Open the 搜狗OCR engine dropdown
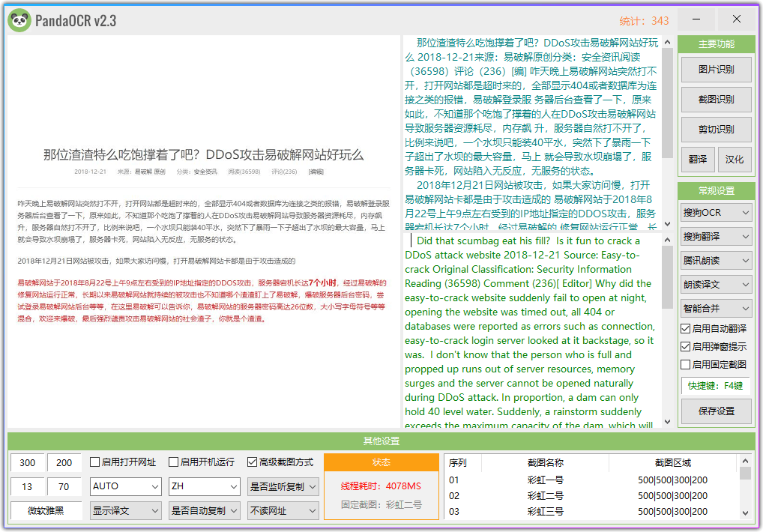 coord(716,213)
